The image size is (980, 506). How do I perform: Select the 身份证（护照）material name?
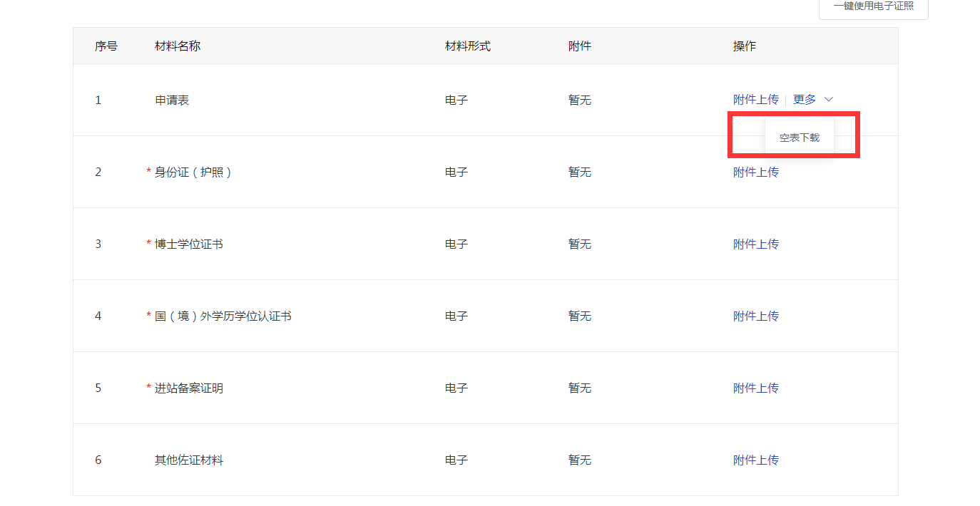[x=193, y=172]
